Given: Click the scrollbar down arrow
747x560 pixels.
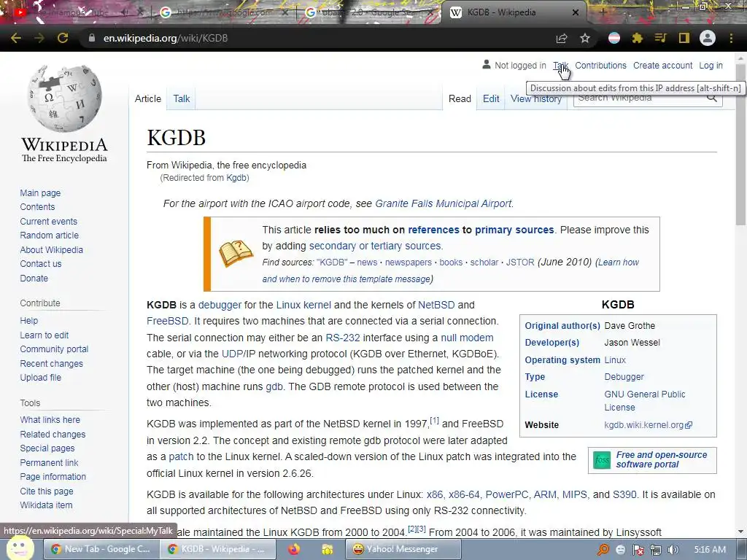Looking at the screenshot, I should (741, 532).
